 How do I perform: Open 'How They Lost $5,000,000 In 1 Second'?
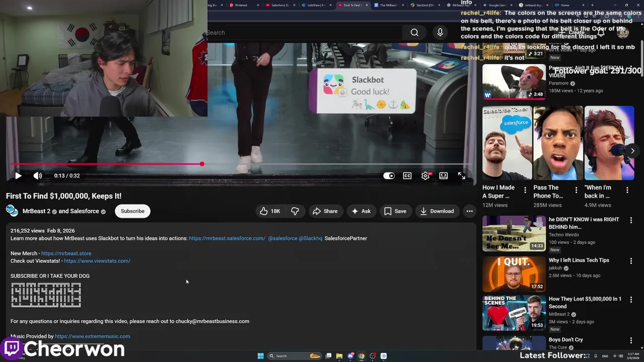pos(585,303)
